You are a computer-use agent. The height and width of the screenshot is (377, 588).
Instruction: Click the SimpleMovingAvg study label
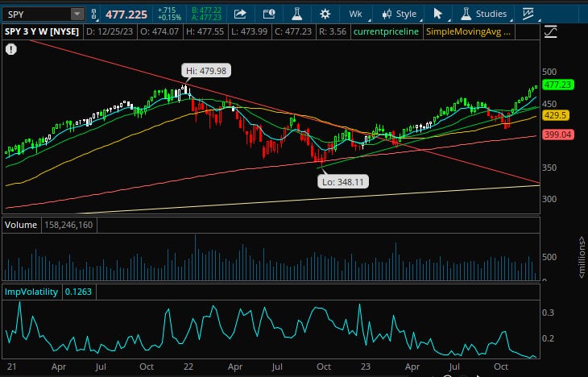click(468, 31)
